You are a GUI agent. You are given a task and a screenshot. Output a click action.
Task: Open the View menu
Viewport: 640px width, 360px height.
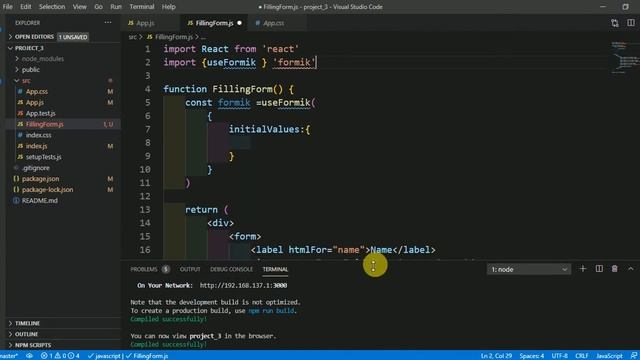[x=80, y=7]
